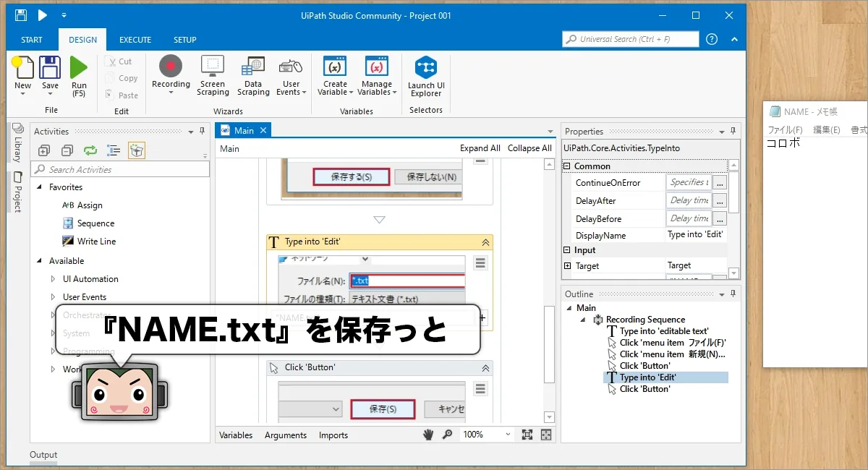Collapse the ribbon with the chevron
The image size is (868, 470).
[734, 39]
